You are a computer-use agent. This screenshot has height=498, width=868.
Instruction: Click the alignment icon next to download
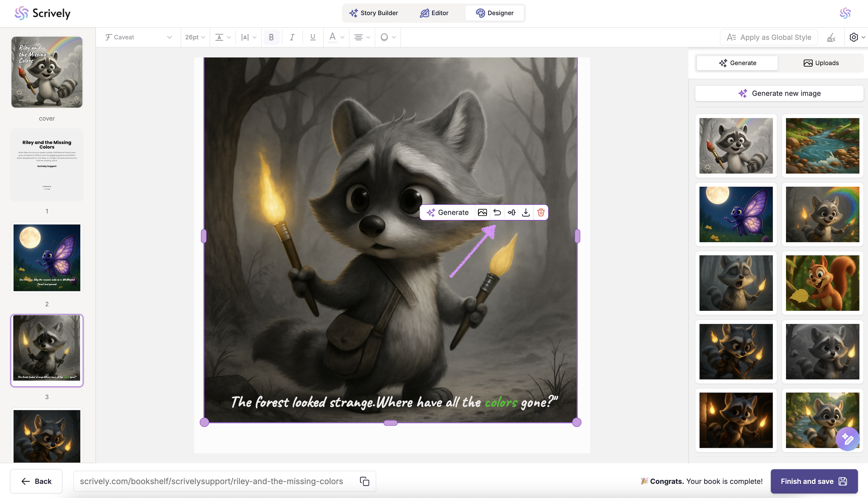[511, 213]
